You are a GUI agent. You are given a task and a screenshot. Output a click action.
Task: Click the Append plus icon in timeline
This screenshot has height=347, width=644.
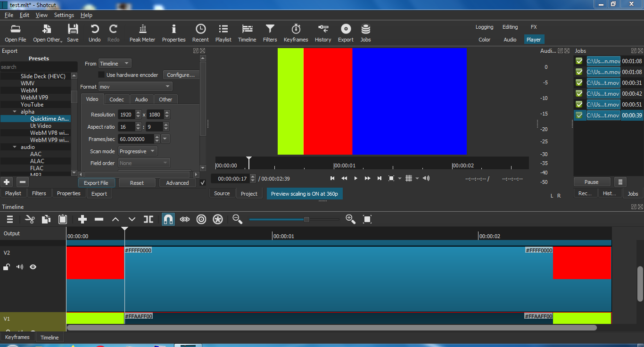[83, 219]
